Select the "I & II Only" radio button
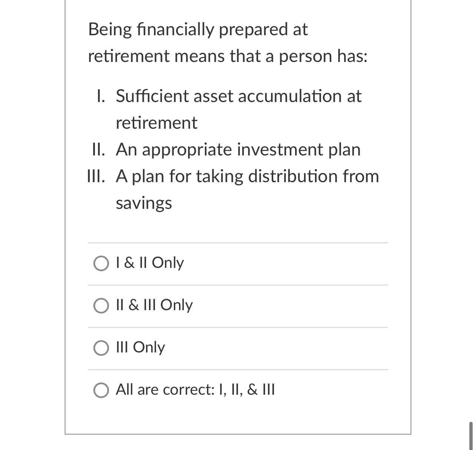This screenshot has width=476, height=450. tap(100, 263)
